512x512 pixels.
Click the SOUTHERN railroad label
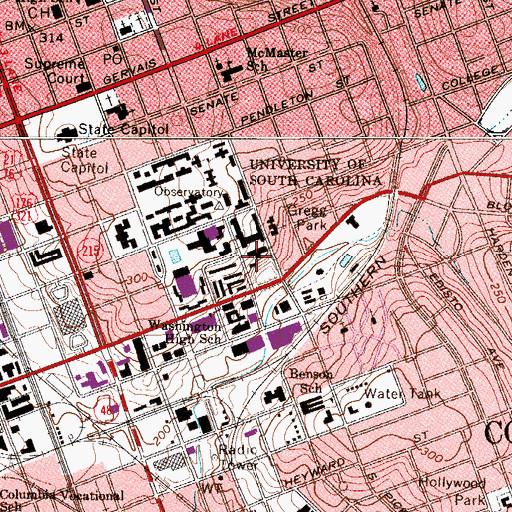[353, 295]
